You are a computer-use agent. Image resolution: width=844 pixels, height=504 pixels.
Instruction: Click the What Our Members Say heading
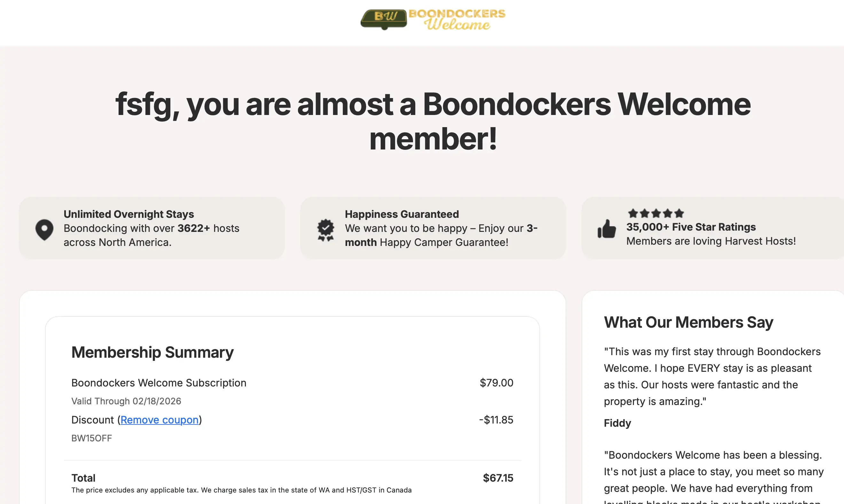click(688, 322)
